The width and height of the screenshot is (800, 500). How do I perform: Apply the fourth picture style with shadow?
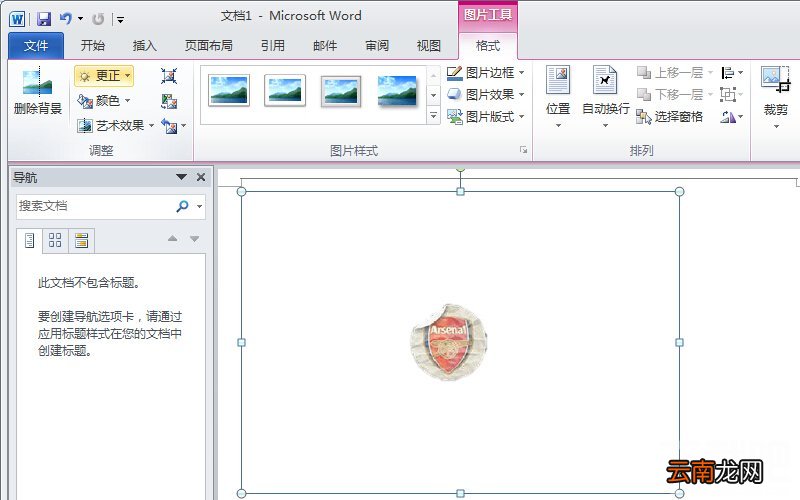[397, 90]
